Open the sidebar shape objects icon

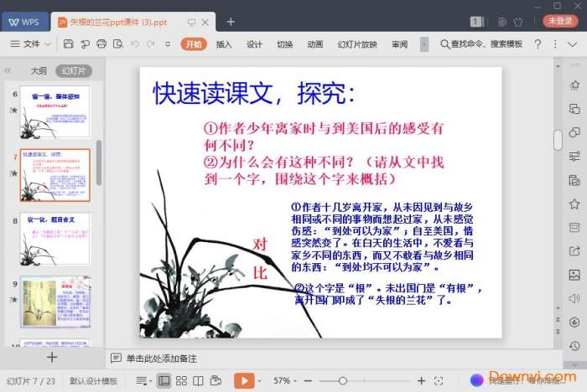[574, 132]
